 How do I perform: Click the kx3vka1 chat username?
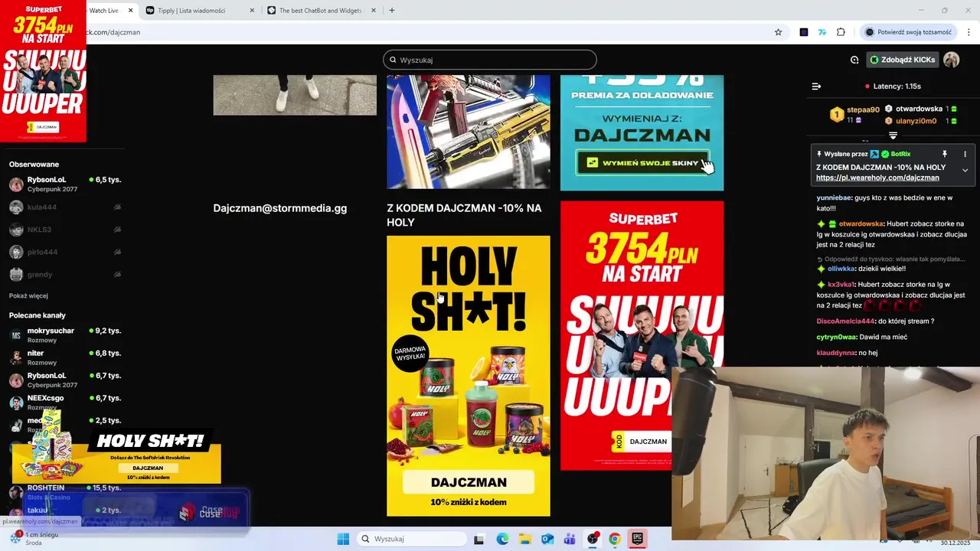click(x=841, y=285)
